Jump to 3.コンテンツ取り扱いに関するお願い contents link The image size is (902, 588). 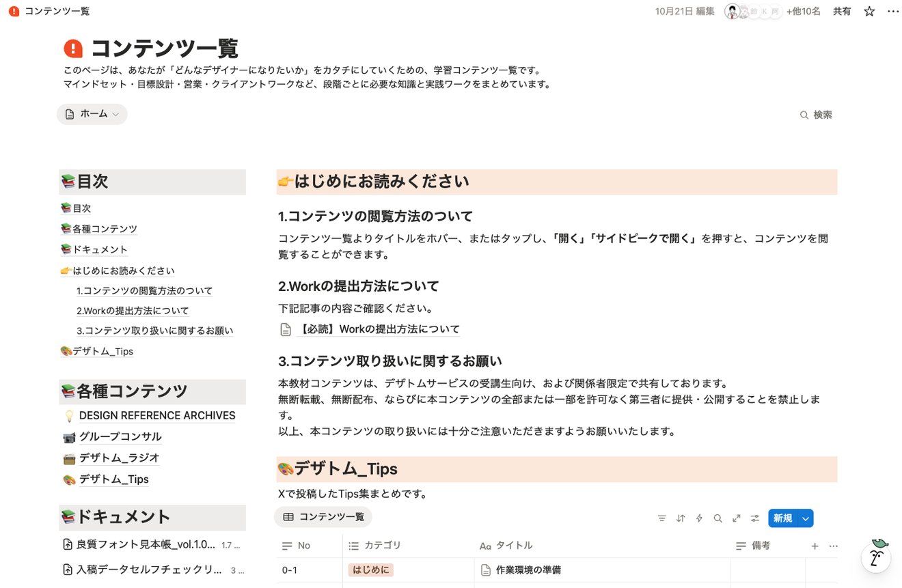[x=155, y=331]
